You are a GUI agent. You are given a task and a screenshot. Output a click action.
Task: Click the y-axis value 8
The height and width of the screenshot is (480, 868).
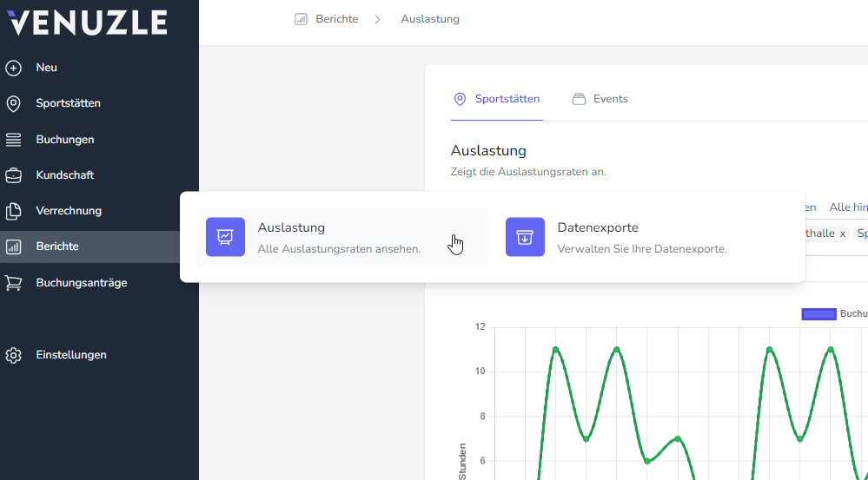tap(483, 417)
